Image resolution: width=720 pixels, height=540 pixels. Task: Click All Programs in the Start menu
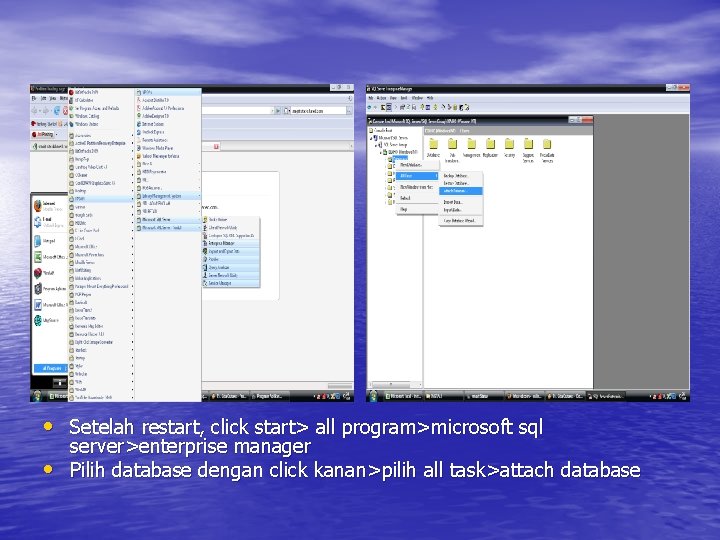[51, 368]
